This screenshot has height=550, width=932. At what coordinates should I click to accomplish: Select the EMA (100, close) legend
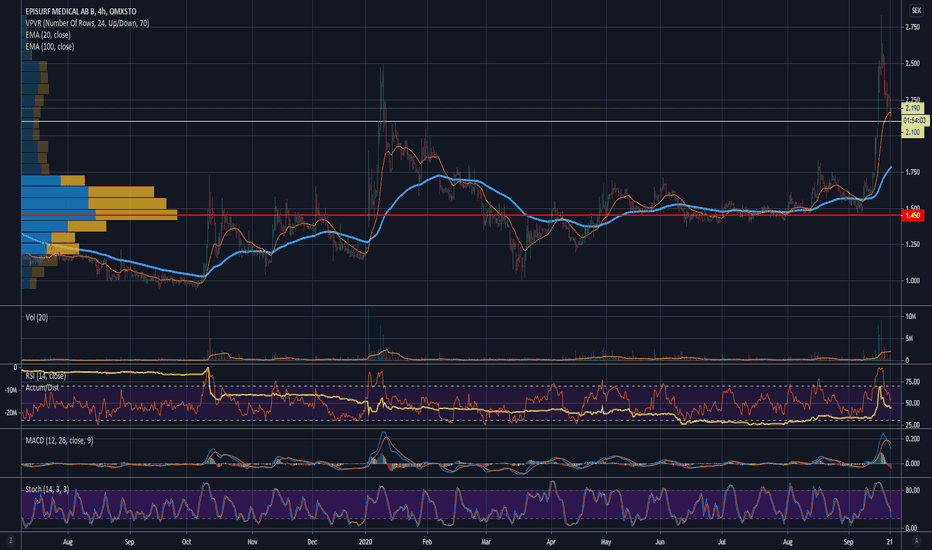tap(49, 46)
